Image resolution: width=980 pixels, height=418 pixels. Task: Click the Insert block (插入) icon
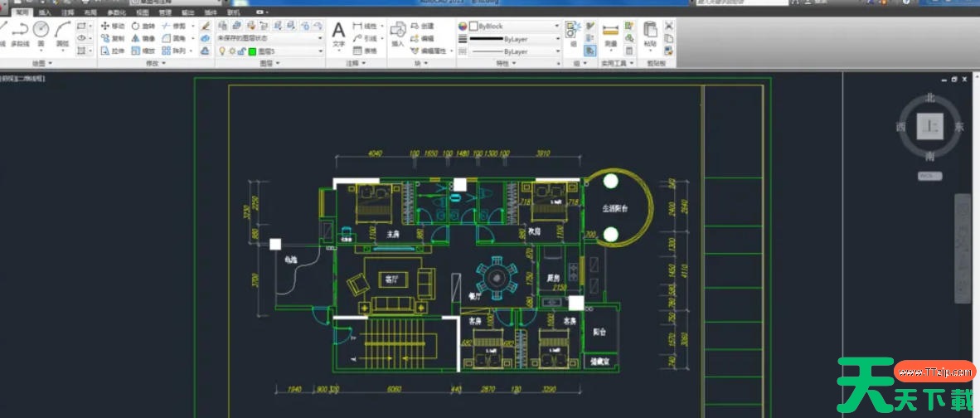point(398,33)
